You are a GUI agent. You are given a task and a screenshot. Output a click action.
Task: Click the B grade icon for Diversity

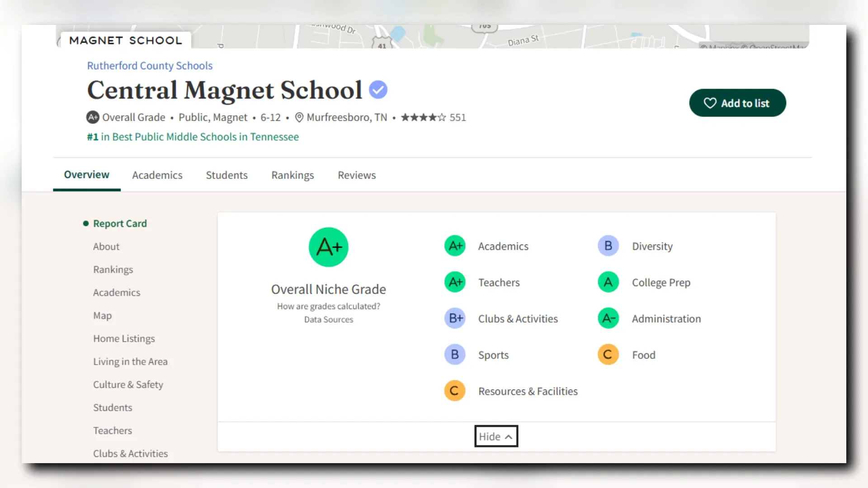[608, 246]
